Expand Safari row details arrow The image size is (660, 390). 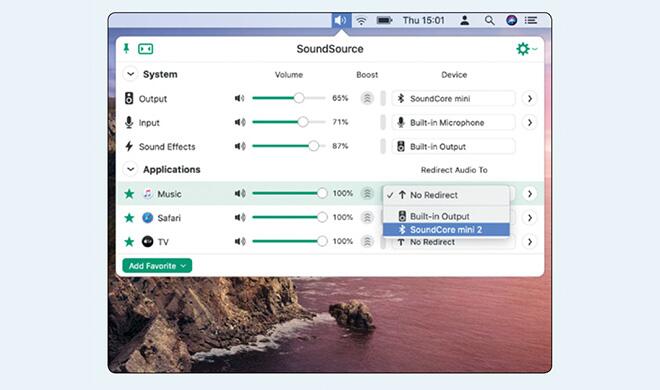(530, 218)
